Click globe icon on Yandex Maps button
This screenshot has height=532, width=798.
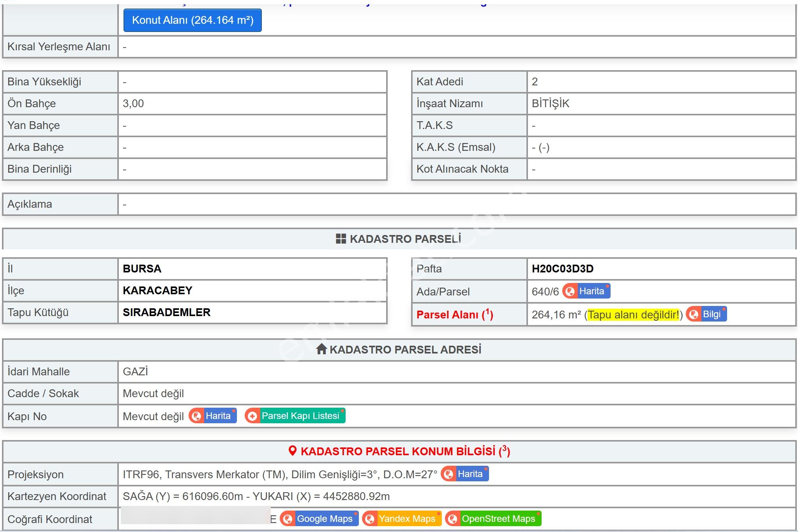pyautogui.click(x=370, y=519)
